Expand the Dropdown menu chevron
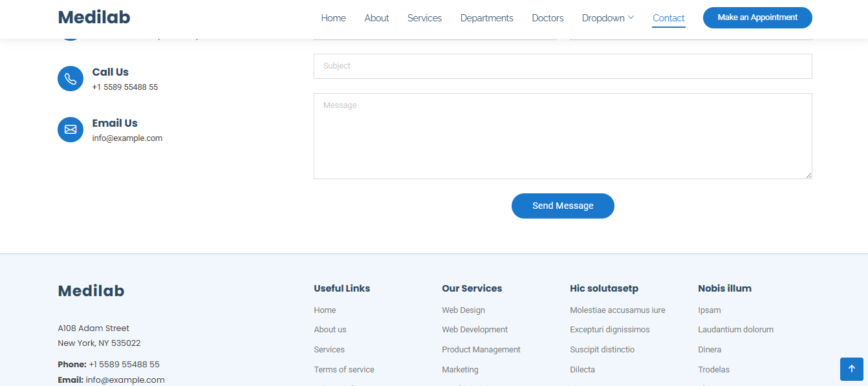868x386 pixels. pos(631,17)
